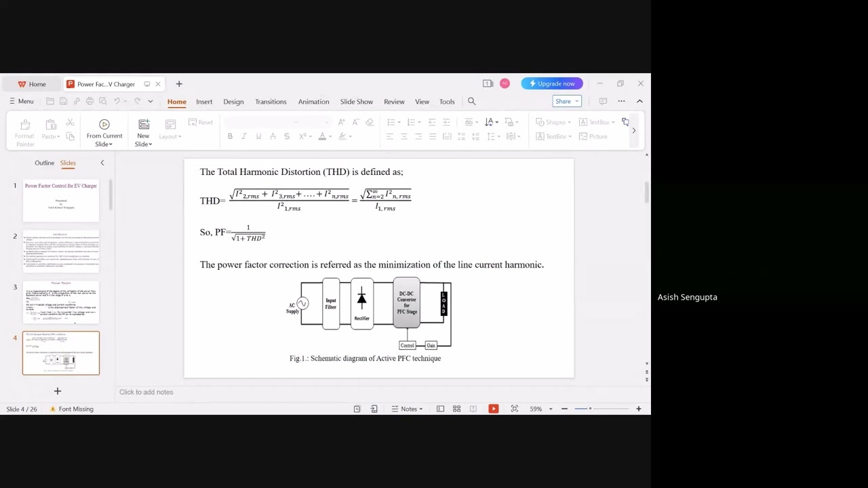Click the Format Painter icon

[x=25, y=125]
